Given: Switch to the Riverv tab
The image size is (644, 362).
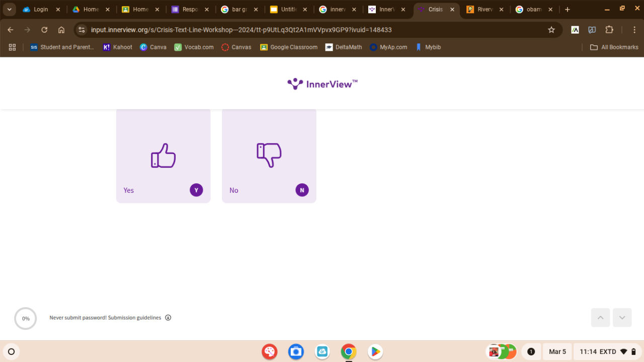Looking at the screenshot, I should [x=485, y=10].
